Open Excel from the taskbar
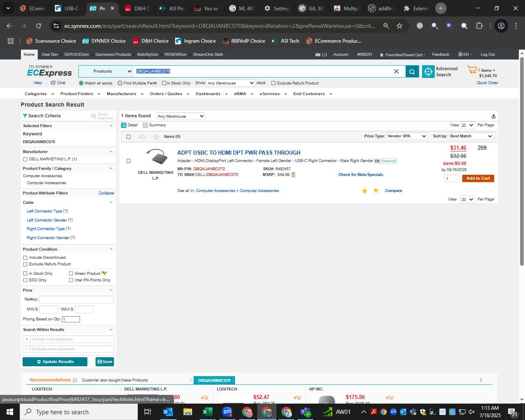525x420 pixels. click(x=207, y=412)
